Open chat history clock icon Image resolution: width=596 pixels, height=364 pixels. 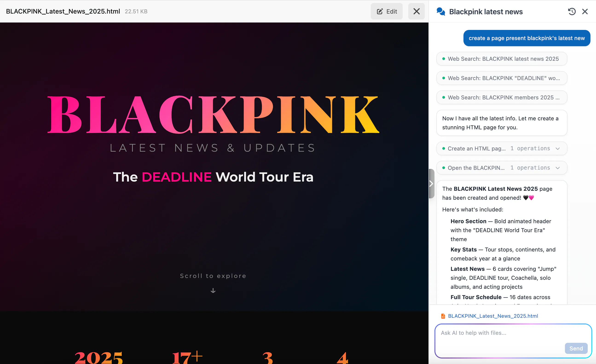[572, 12]
